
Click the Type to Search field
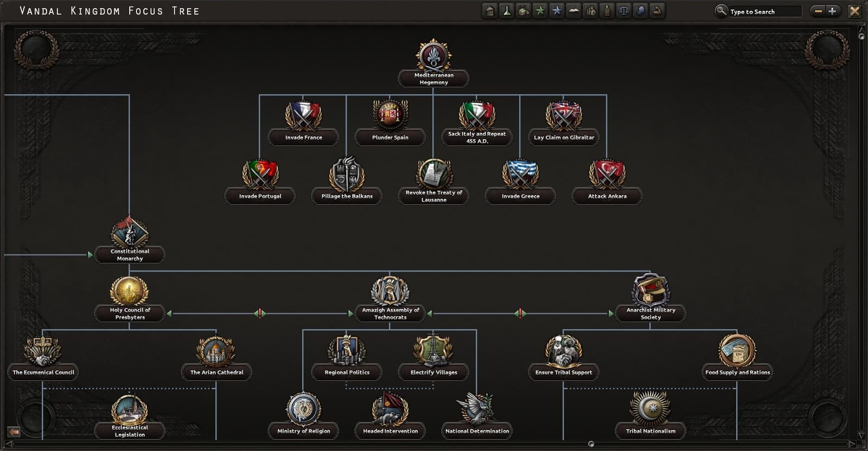pyautogui.click(x=764, y=11)
